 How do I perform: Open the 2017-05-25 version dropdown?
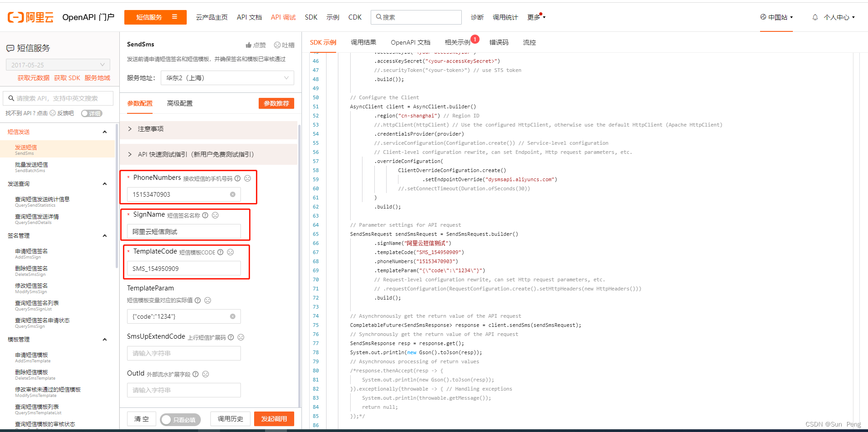pos(58,65)
